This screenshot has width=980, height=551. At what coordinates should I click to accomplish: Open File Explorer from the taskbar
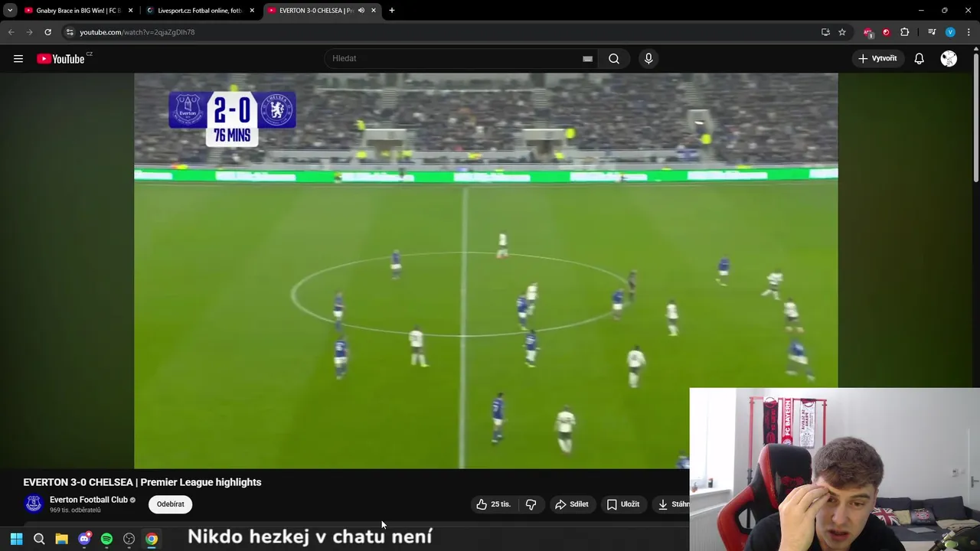tap(61, 539)
